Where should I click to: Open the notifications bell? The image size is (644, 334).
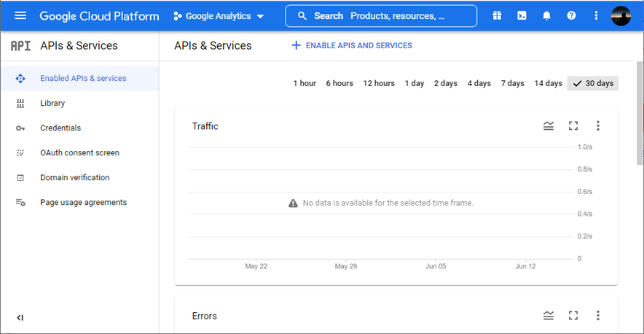pos(546,15)
